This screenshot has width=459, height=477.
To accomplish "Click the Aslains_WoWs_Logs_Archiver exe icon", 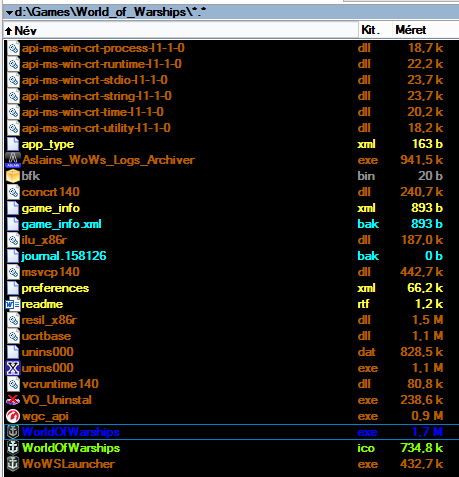I will tap(13, 160).
